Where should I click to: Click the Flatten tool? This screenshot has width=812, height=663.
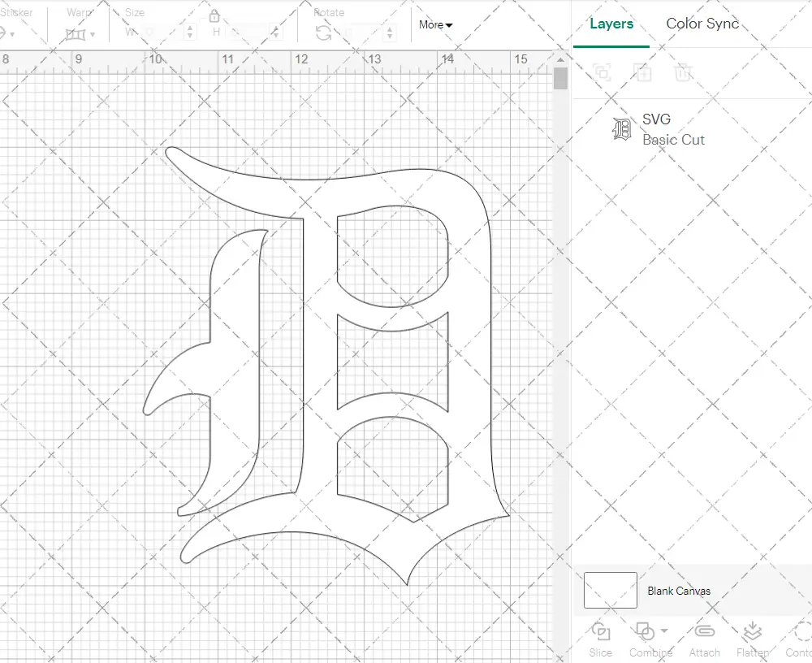tap(753, 639)
